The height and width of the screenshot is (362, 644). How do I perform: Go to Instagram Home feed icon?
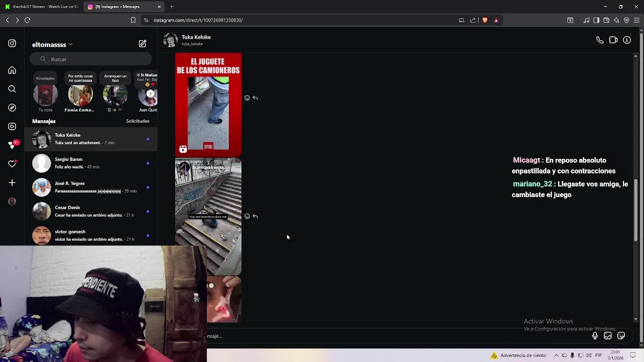tap(12, 70)
